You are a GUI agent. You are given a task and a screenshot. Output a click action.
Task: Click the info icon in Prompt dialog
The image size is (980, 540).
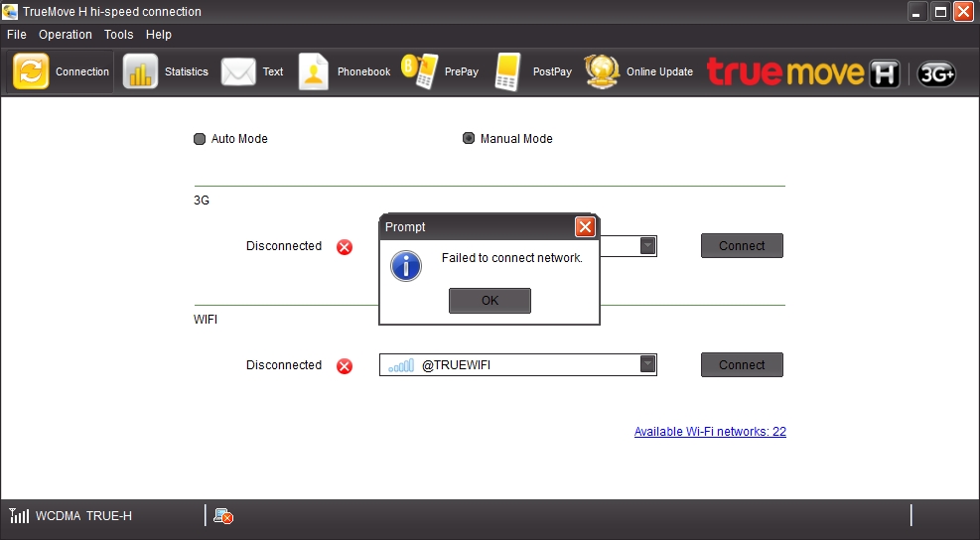[x=406, y=266]
